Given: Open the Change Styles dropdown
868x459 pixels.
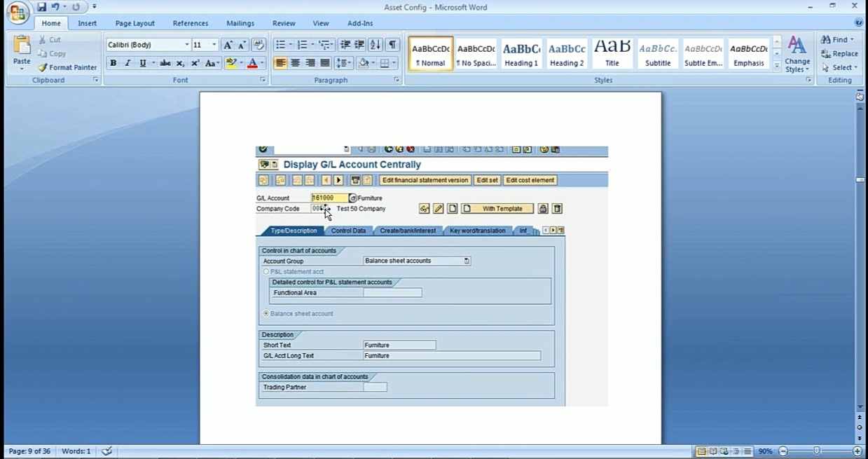Looking at the screenshot, I should tap(797, 55).
